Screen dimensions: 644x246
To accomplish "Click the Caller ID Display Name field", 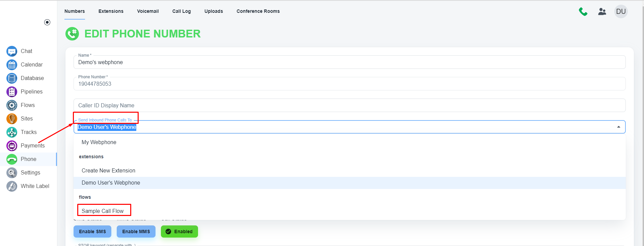I will coord(349,105).
